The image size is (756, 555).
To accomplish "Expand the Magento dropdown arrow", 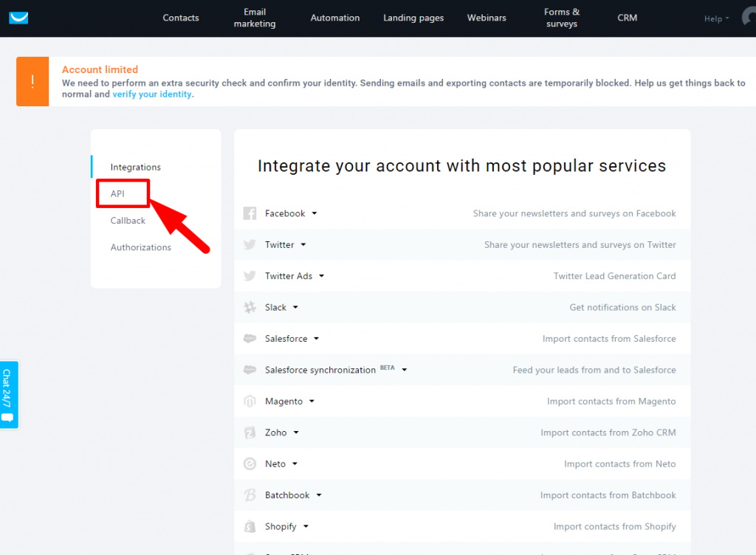I will 312,401.
